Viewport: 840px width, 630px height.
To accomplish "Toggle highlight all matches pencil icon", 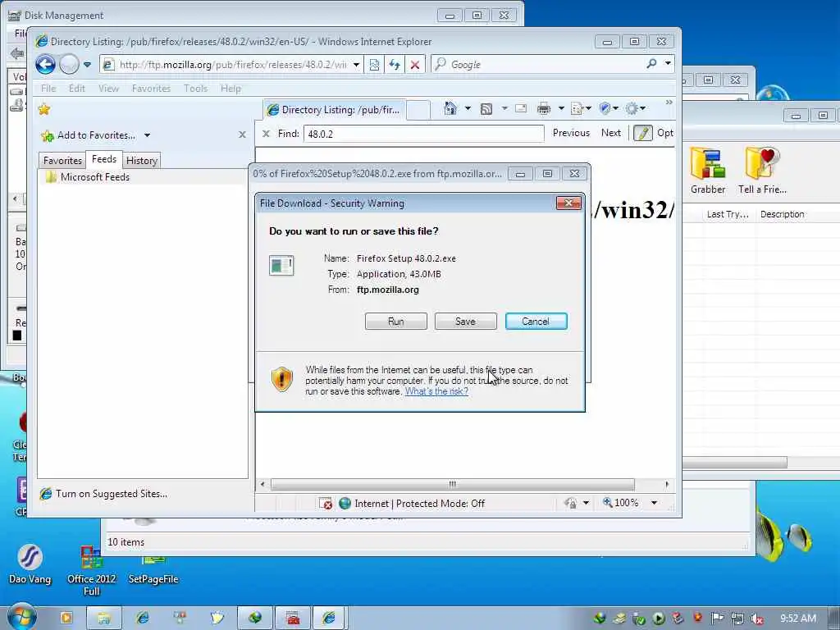I will [x=643, y=133].
